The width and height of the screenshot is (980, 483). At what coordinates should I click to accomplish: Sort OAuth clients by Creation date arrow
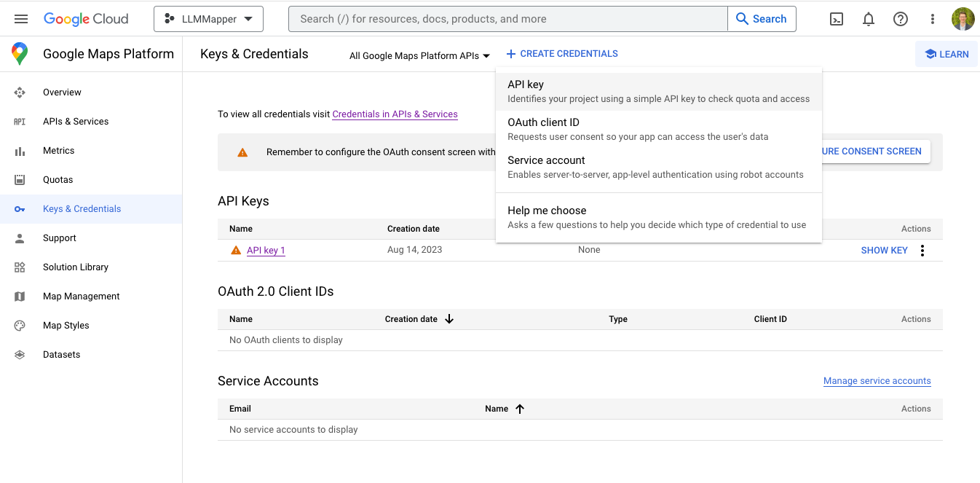point(449,319)
